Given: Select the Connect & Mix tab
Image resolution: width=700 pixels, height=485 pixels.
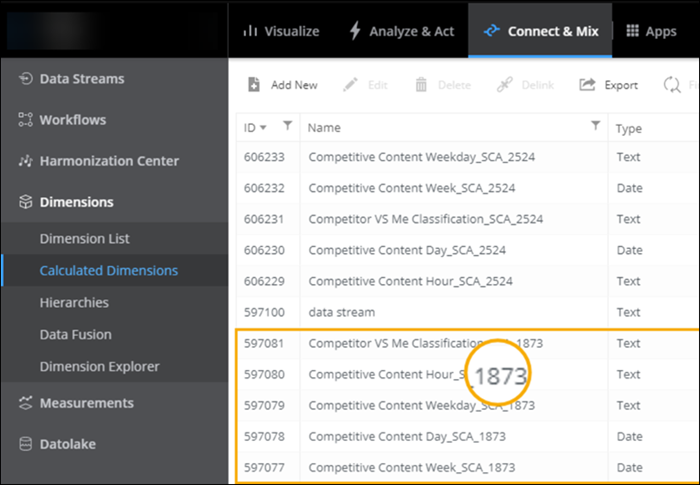Looking at the screenshot, I should click(x=540, y=31).
